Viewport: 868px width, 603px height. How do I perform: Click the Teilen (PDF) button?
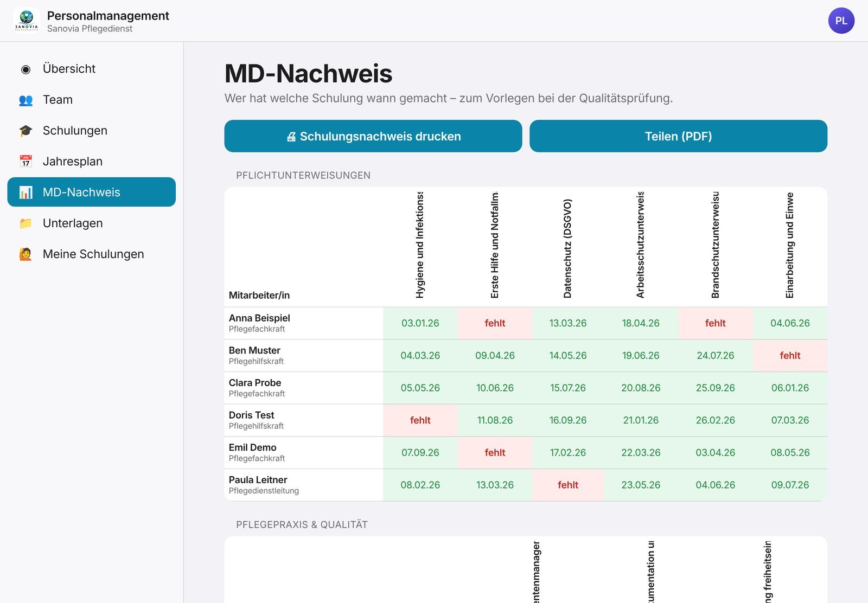[x=678, y=136]
